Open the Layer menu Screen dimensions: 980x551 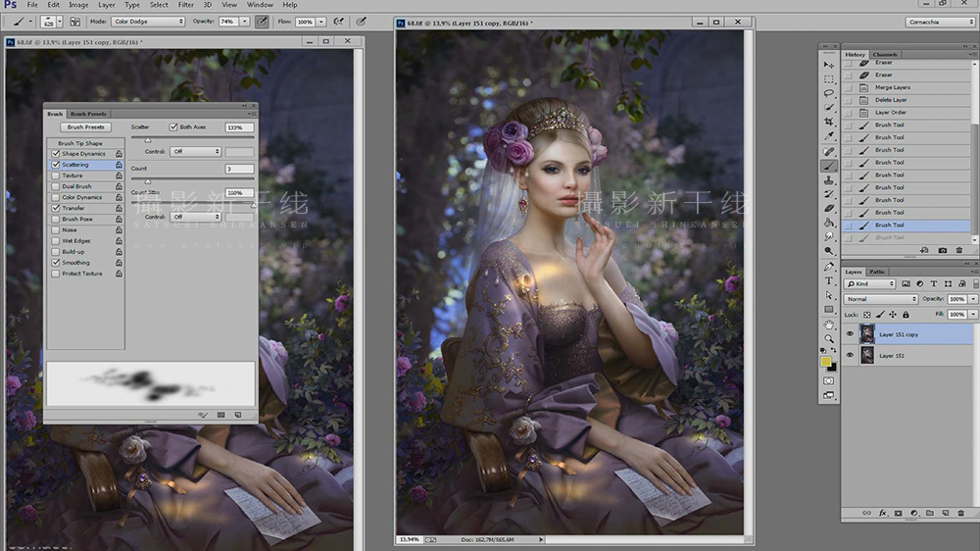click(x=106, y=4)
